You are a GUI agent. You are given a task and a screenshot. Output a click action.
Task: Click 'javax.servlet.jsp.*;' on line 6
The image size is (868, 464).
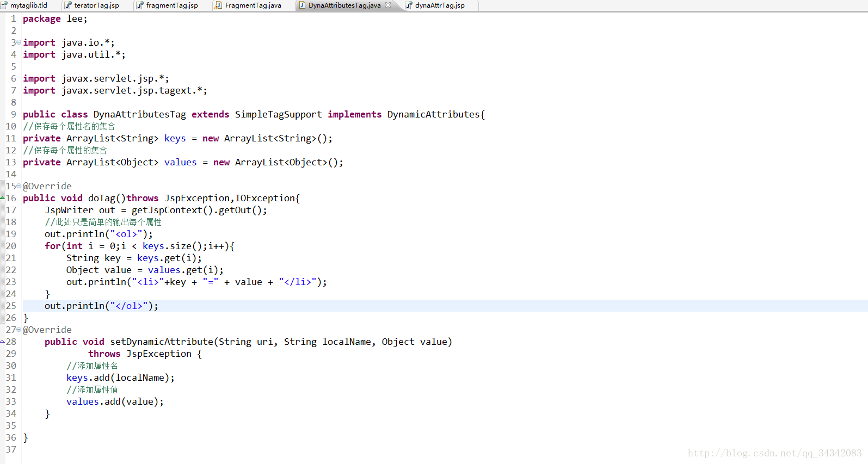tap(115, 79)
